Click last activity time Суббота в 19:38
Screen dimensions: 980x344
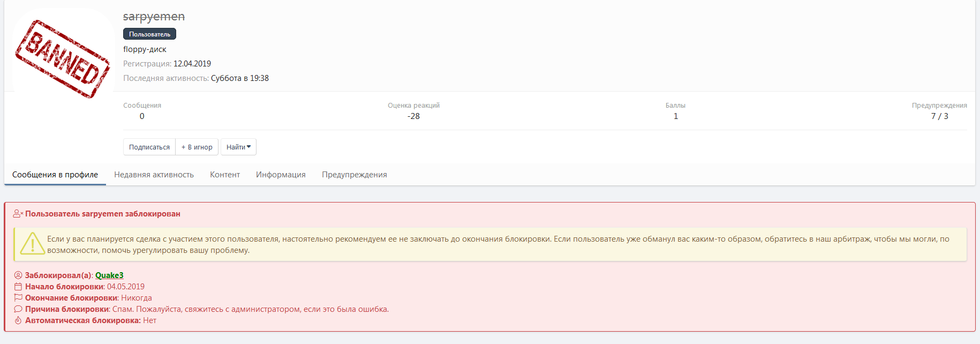240,78
